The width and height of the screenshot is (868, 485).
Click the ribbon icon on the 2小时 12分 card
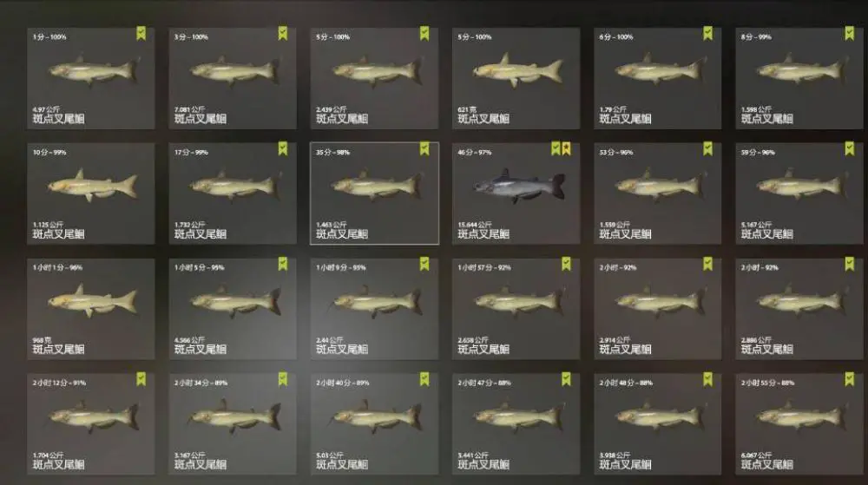point(141,379)
